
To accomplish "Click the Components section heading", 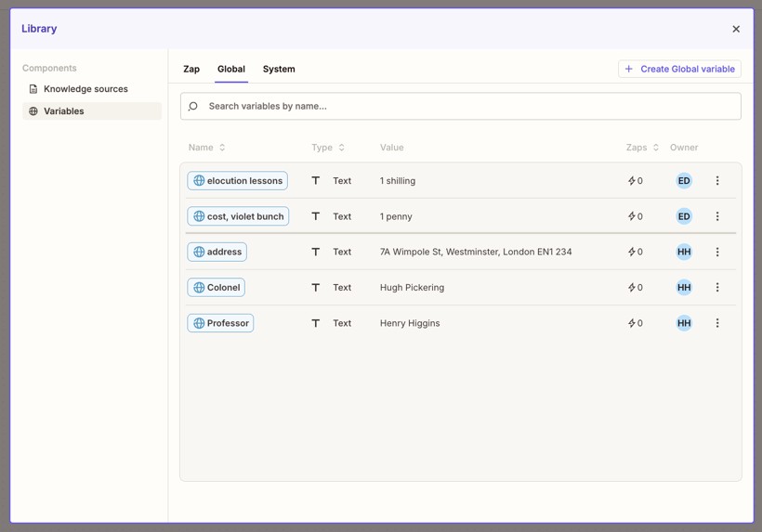I will tap(49, 68).
